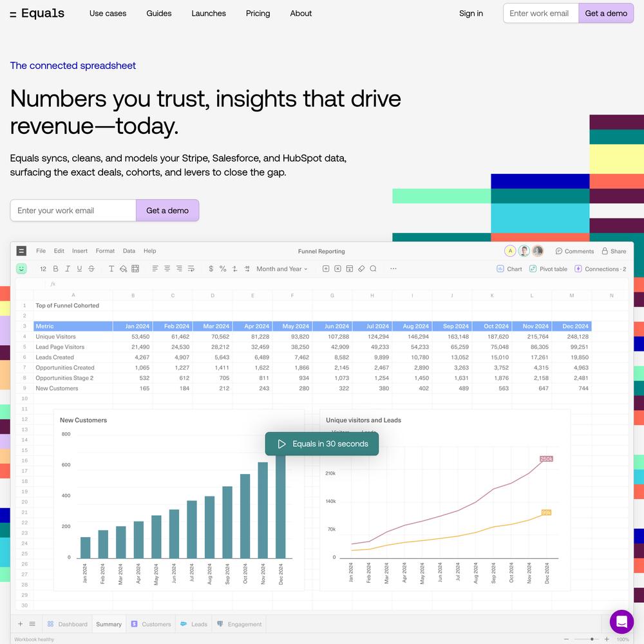The height and width of the screenshot is (644, 644).
Task: Open the Insert menu
Action: coord(80,251)
